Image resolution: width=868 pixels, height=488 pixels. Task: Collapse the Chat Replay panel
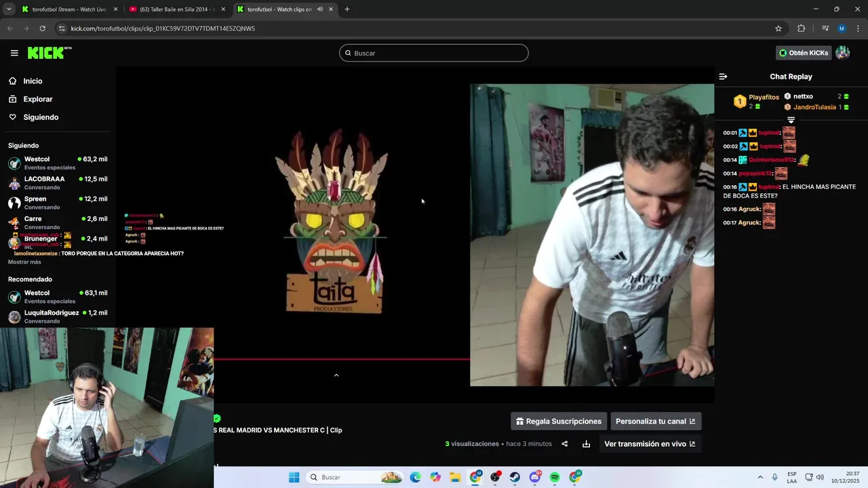pyautogui.click(x=723, y=77)
